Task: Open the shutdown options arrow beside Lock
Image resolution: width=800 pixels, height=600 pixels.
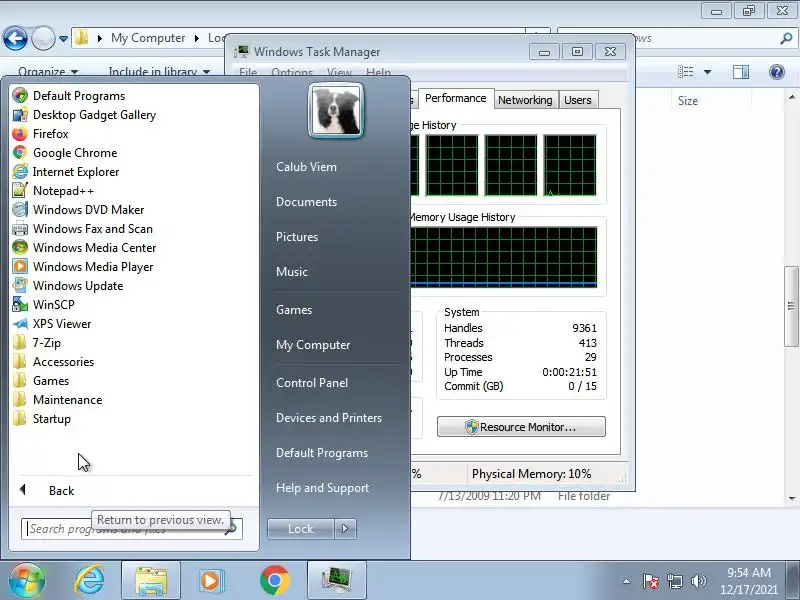Action: click(x=345, y=529)
